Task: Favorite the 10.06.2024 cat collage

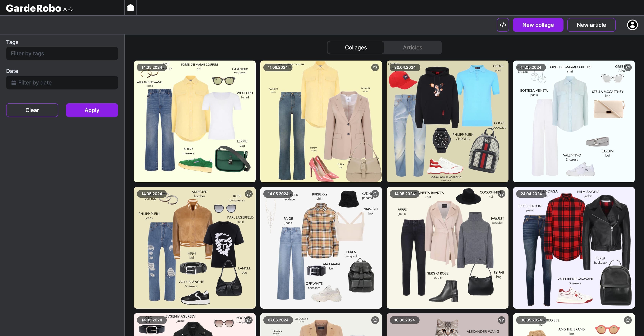Action: (x=501, y=320)
